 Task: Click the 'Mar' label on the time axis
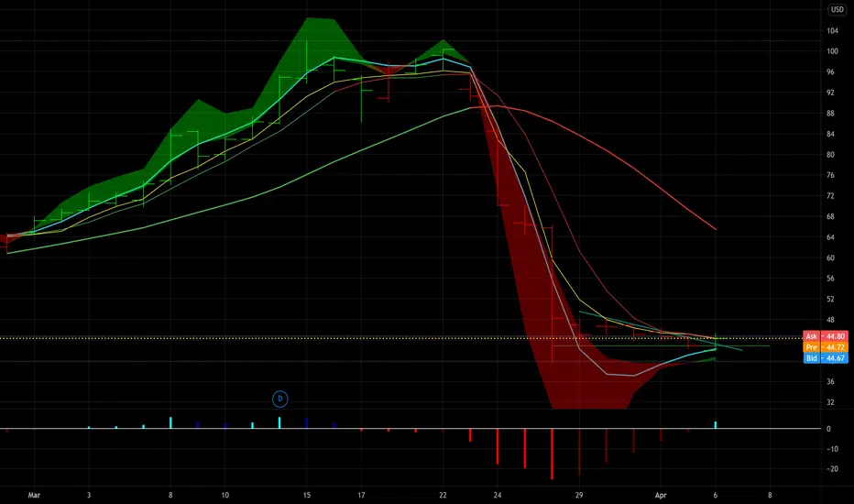point(34,495)
